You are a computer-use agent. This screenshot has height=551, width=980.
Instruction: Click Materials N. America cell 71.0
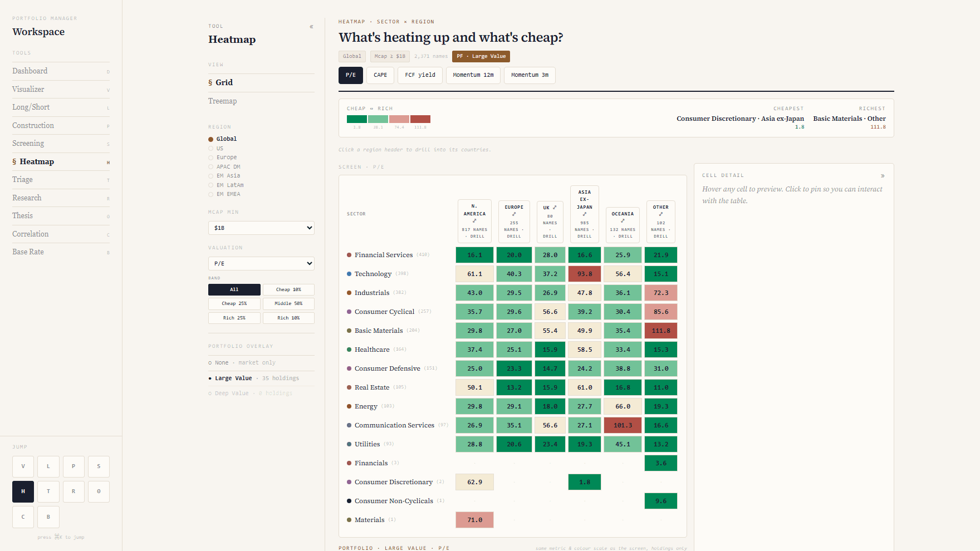[474, 520]
